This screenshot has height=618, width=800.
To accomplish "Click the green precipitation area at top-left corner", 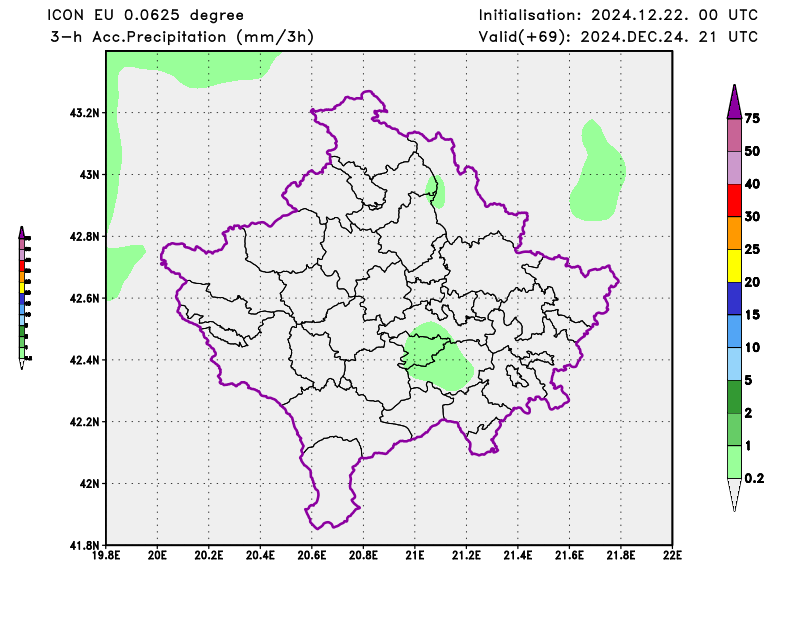I will pos(194,69).
